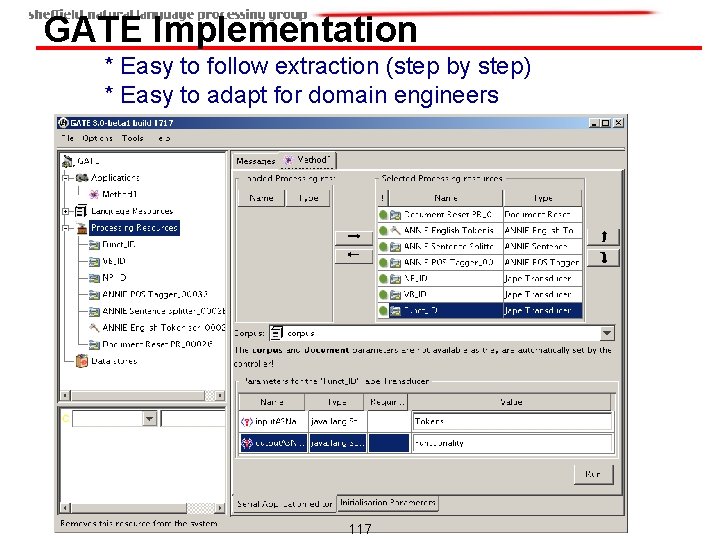Click the corpus document icon

pos(276,333)
